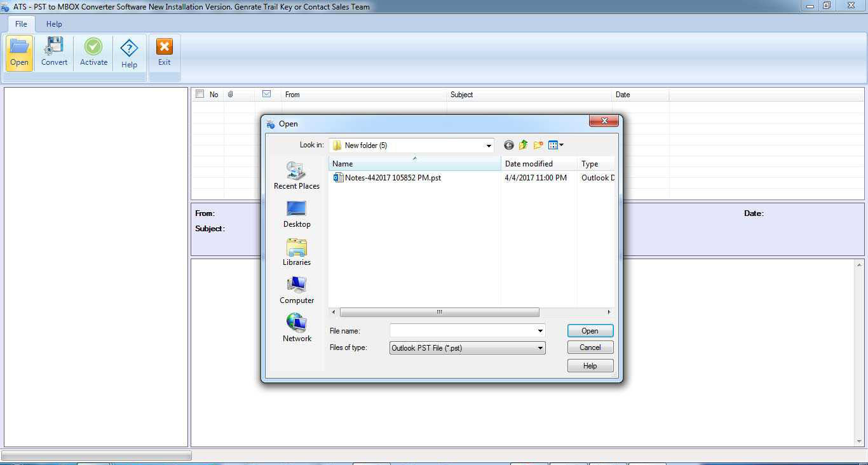Open Libraries in the places bar

click(x=297, y=252)
